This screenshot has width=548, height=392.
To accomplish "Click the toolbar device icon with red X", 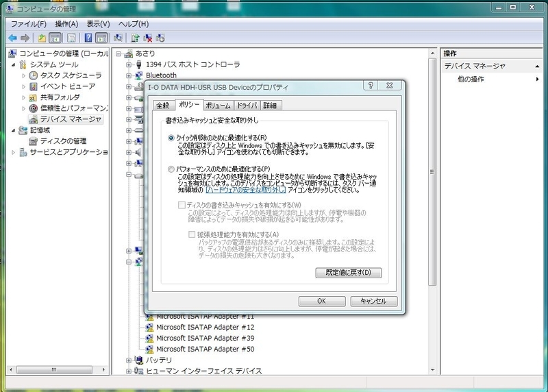I will [x=148, y=38].
